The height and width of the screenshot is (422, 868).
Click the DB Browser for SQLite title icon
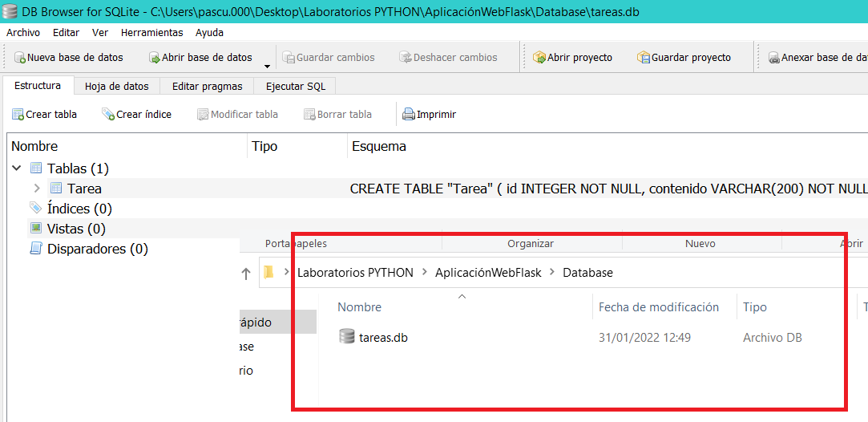tap(10, 11)
